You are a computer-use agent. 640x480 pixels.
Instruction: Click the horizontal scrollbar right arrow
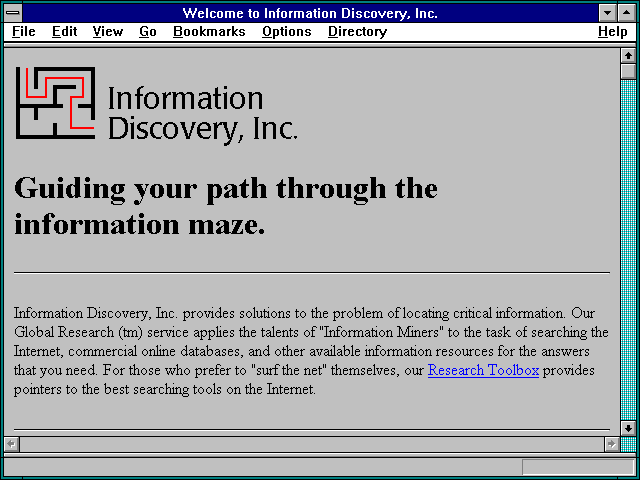click(x=611, y=444)
